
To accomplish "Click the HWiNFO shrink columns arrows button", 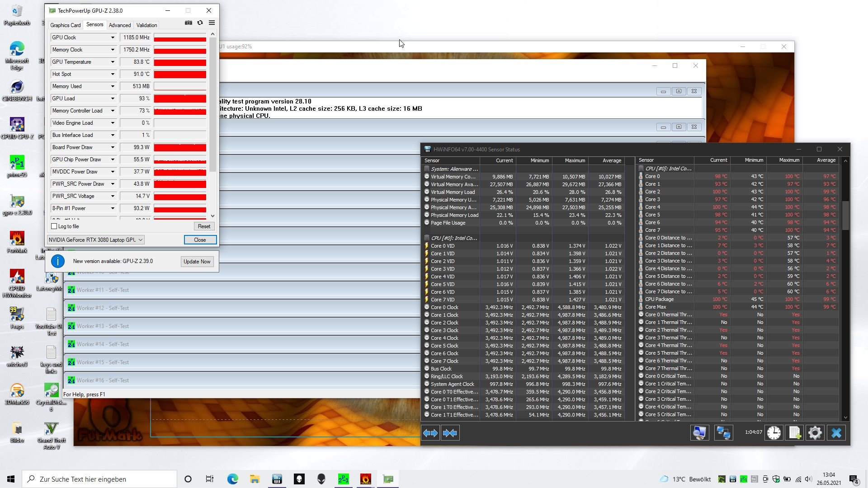I will (x=450, y=433).
